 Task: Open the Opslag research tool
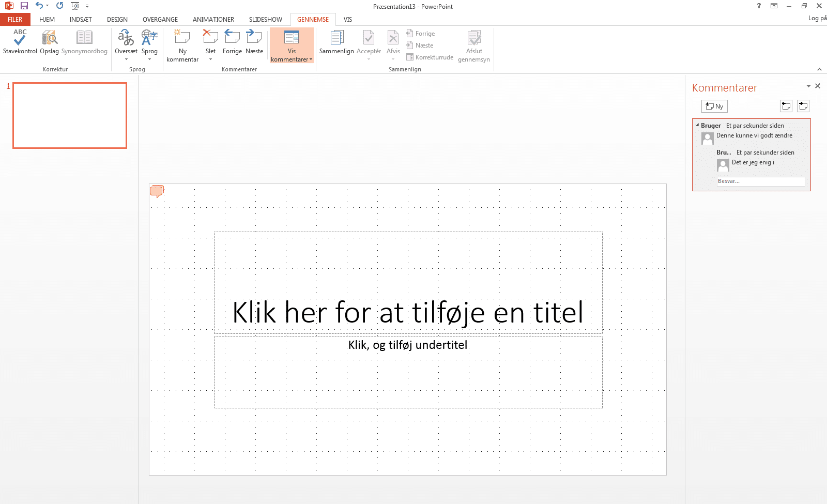49,41
